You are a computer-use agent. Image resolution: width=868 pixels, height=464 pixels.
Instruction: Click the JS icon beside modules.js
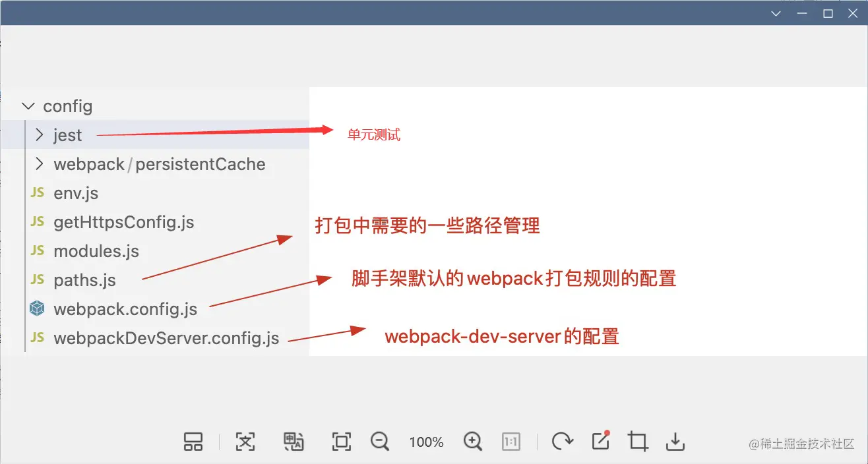tap(38, 250)
